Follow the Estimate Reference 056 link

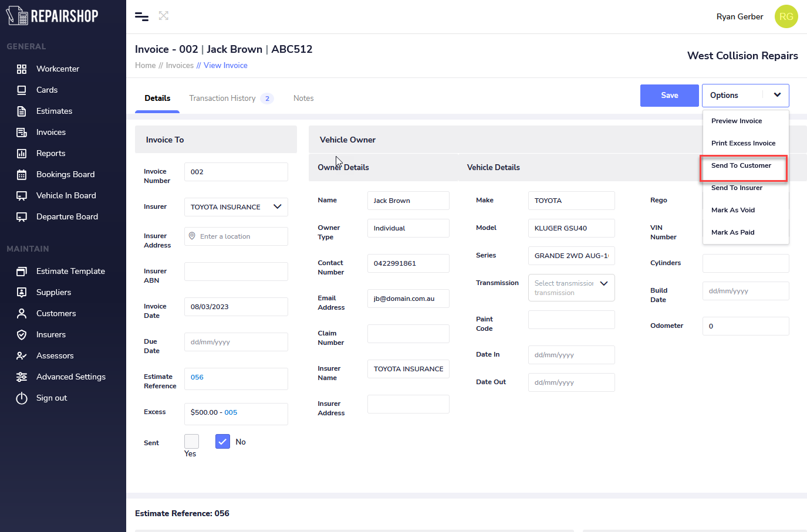(197, 377)
